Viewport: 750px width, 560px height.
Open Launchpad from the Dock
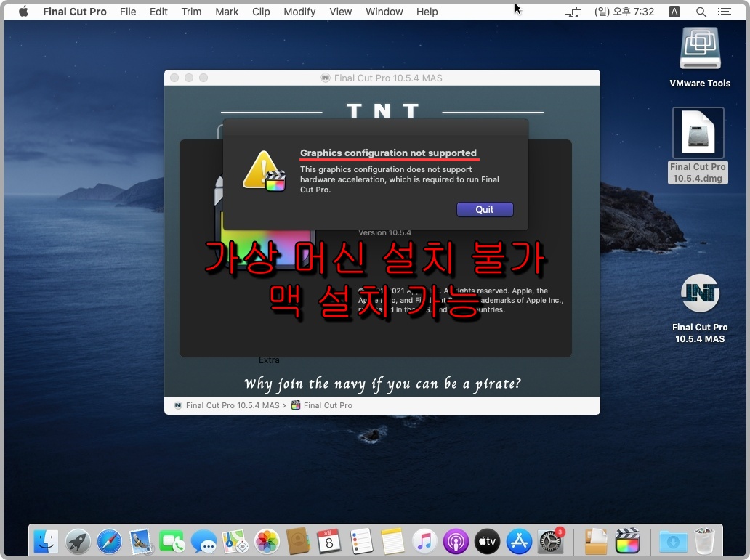78,541
